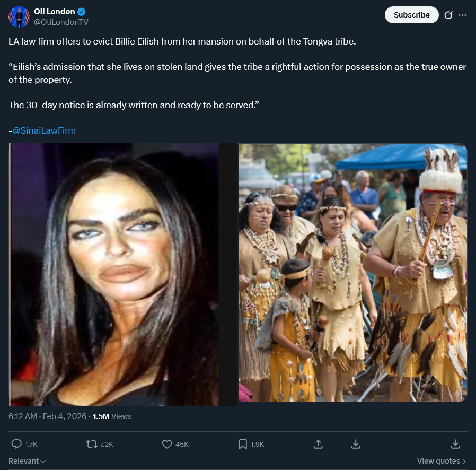476x470 pixels.
Task: Open the three-dot more options menu
Action: tap(462, 15)
